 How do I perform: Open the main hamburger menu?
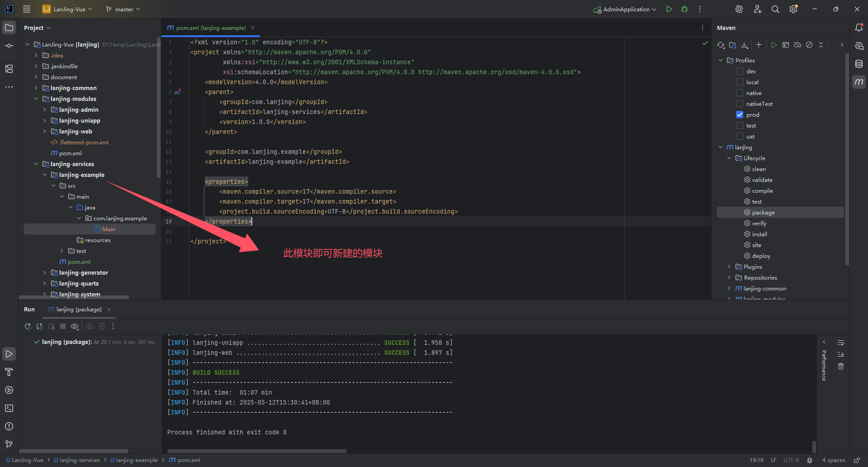tap(27, 9)
